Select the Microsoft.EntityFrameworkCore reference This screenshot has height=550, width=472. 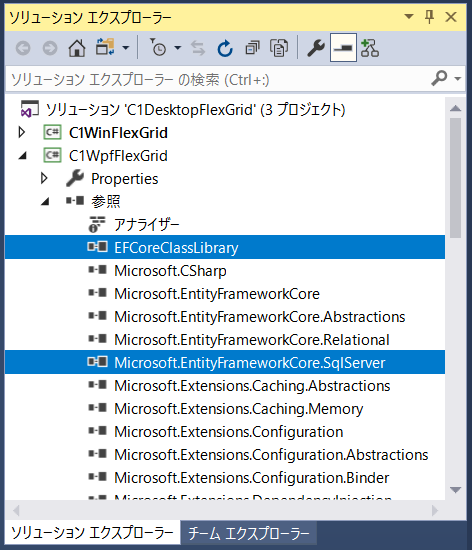coord(217,294)
